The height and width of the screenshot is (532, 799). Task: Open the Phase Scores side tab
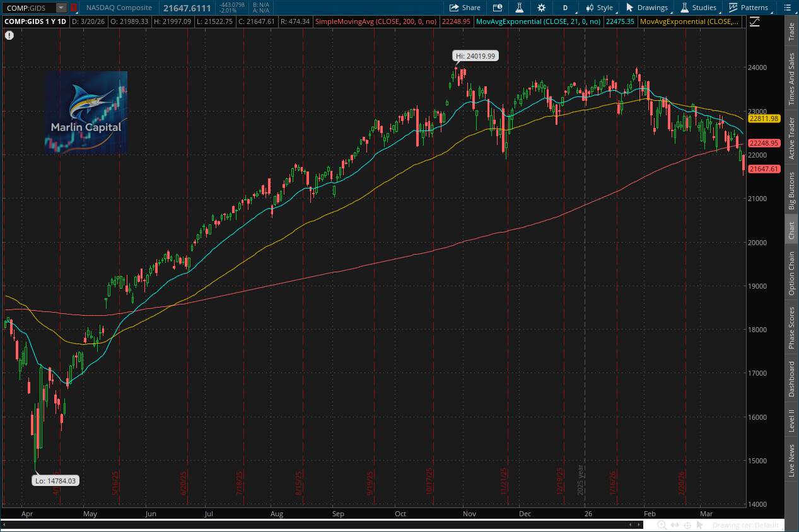(791, 328)
